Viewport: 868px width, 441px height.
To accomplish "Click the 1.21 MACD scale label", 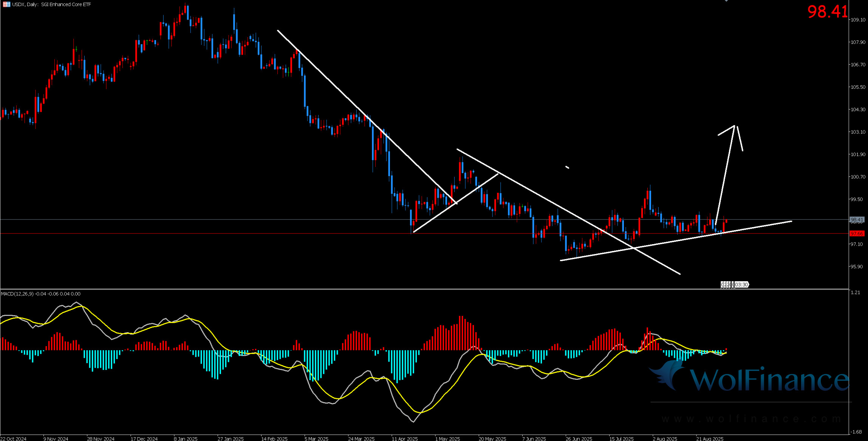I will [x=855, y=292].
